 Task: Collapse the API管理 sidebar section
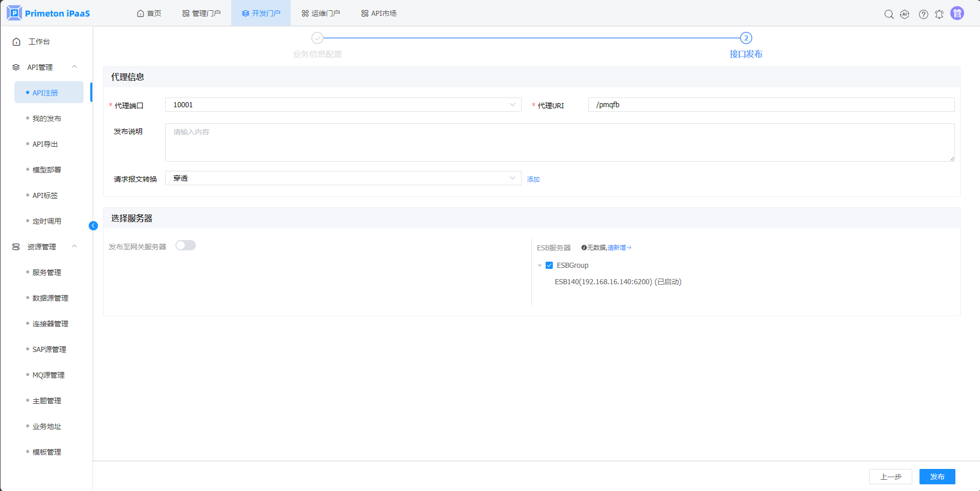pos(74,67)
